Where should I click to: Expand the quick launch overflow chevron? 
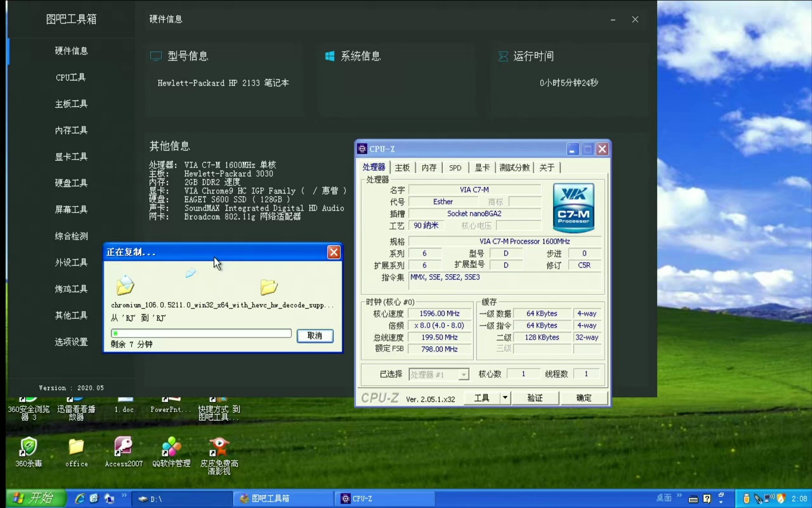(x=124, y=496)
